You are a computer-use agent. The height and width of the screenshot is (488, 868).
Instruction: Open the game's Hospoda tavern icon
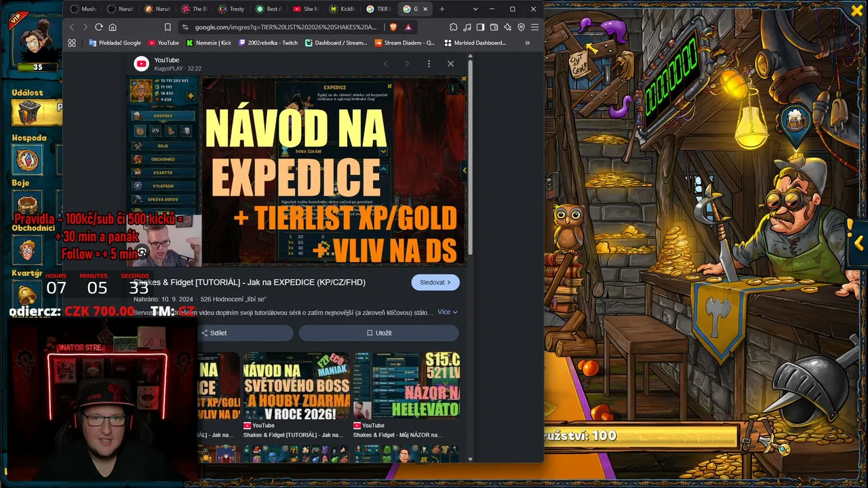[x=28, y=160]
